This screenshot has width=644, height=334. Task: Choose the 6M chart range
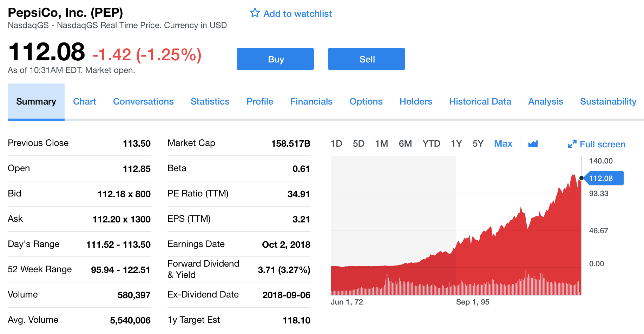(x=405, y=143)
